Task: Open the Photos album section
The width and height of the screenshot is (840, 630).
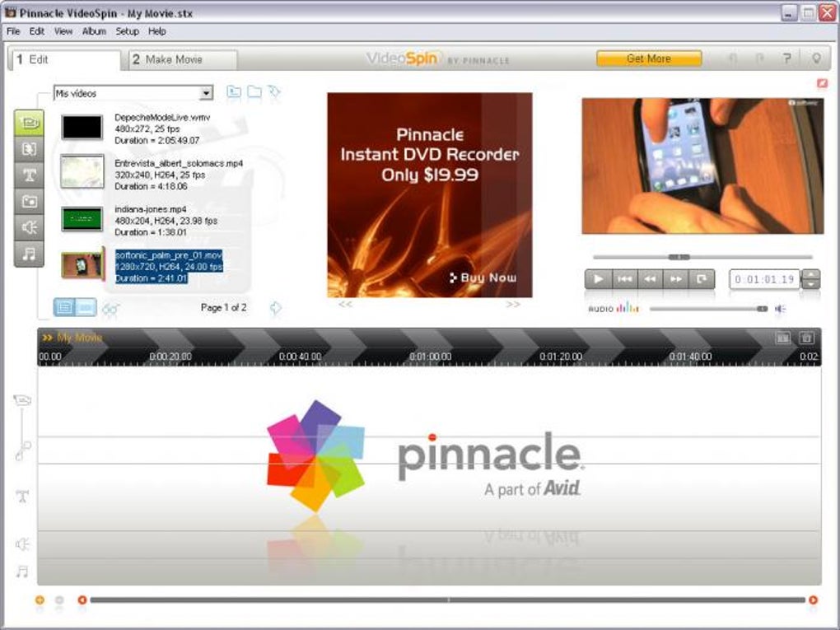Action: pos(29,201)
